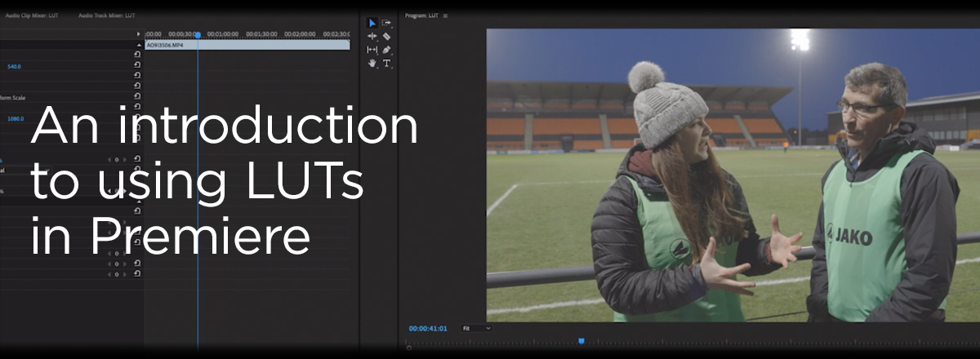Click the 00:00:41:01 program timecode

(428, 328)
